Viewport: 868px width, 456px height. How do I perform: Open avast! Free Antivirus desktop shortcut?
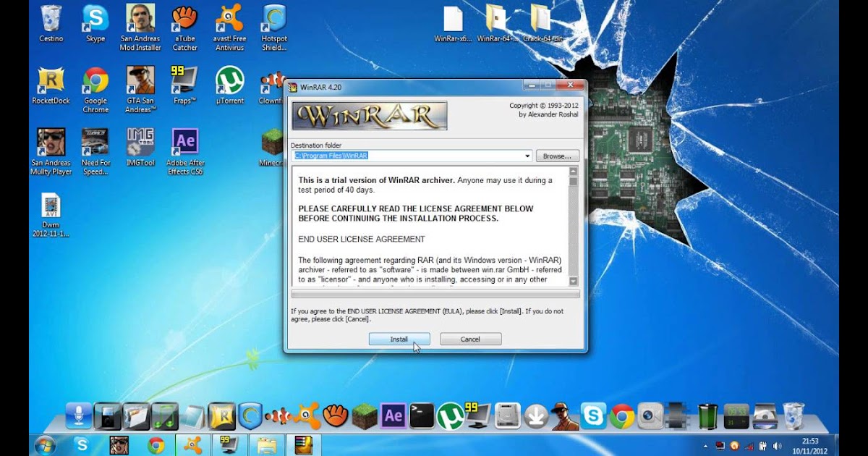(230, 28)
